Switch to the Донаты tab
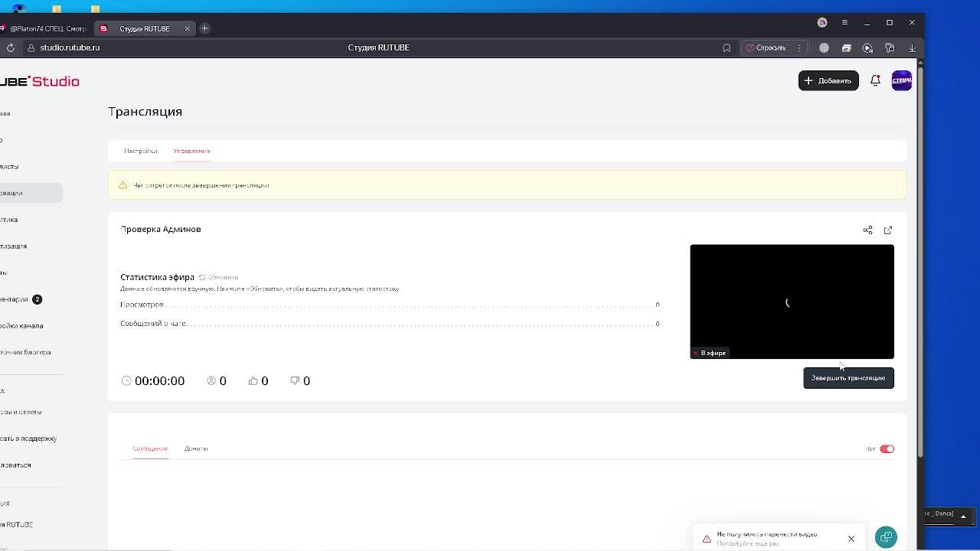The height and width of the screenshot is (551, 980). pos(196,448)
